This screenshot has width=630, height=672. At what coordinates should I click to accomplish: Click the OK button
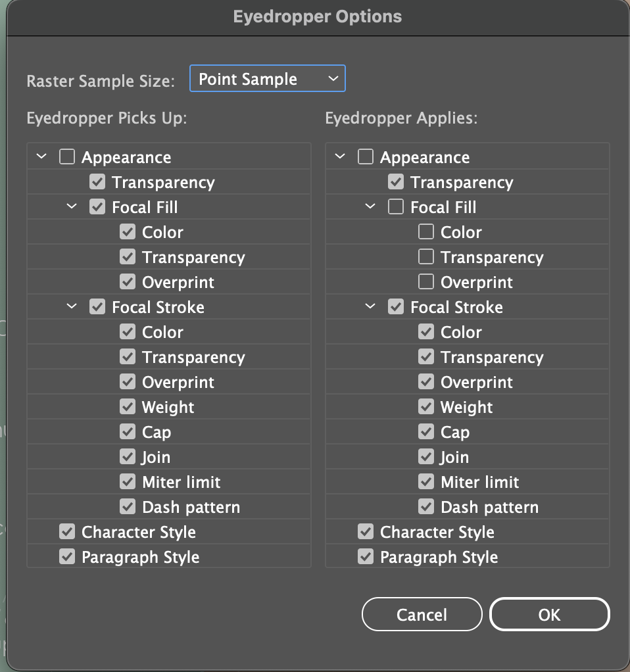549,615
